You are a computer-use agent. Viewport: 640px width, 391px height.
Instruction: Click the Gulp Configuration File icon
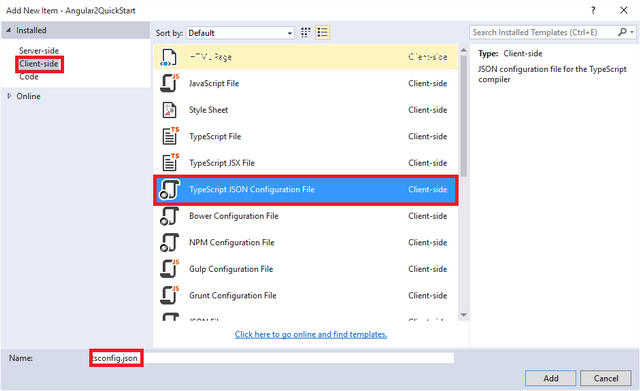tap(169, 269)
